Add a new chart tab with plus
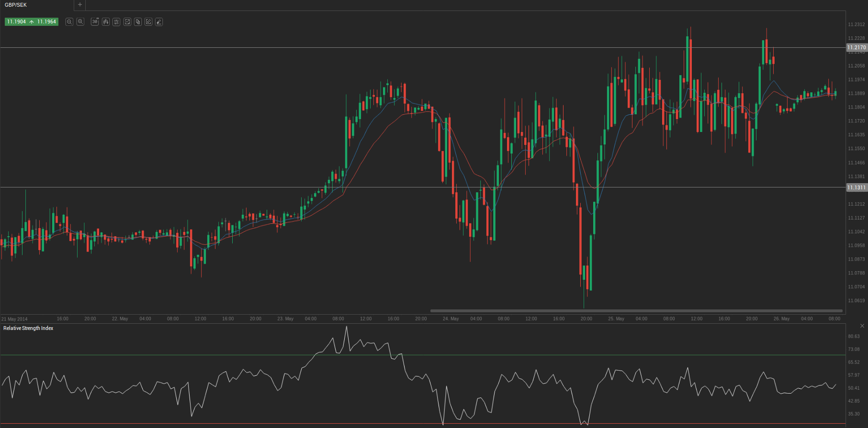Screen dimensions: 868x428 point(80,5)
